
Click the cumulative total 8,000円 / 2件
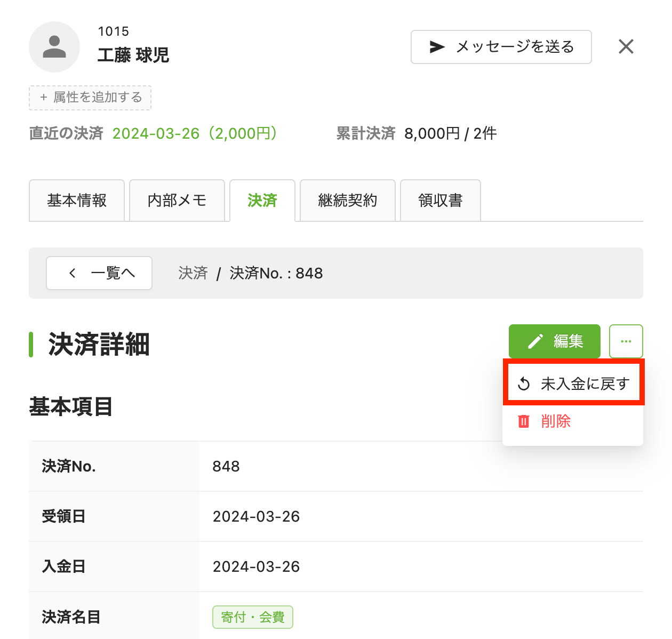tap(451, 133)
